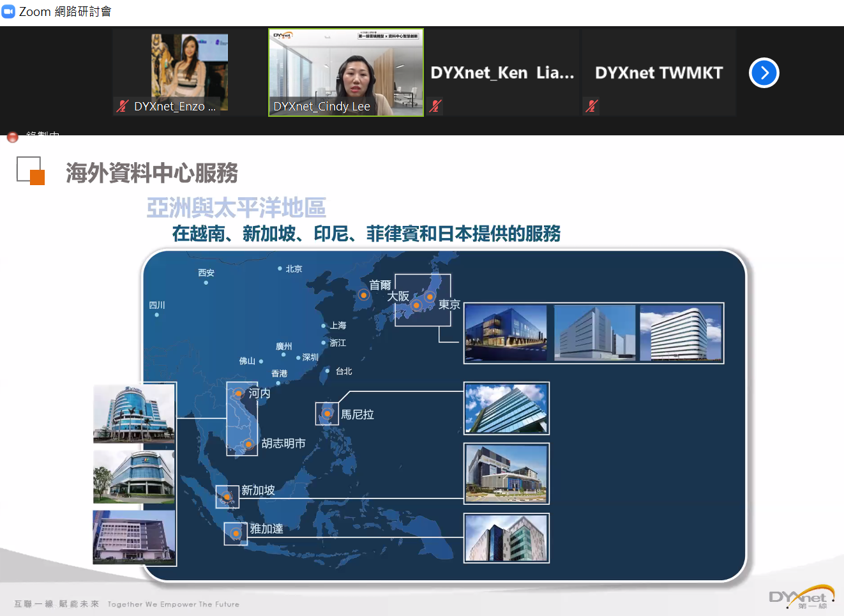The image size is (844, 616).
Task: Click the 雅加達 map marker
Action: point(236,533)
